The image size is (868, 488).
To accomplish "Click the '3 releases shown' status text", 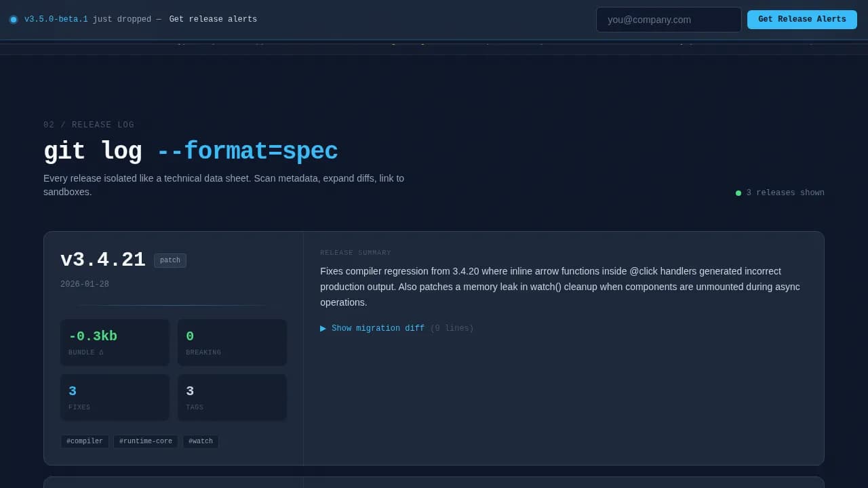I will coord(785,193).
